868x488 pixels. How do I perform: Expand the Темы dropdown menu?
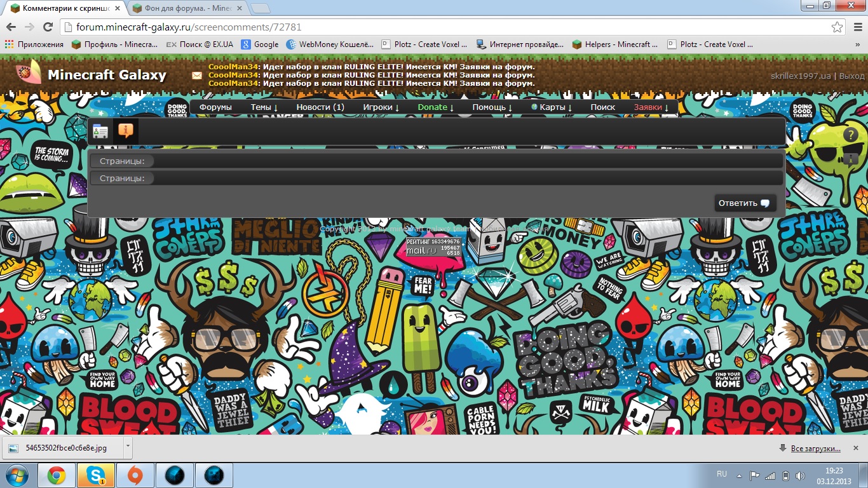click(264, 107)
